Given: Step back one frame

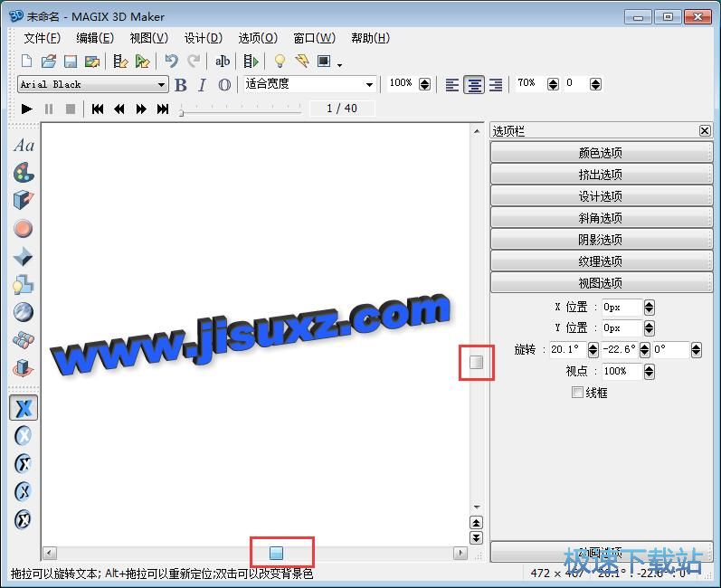Looking at the screenshot, I should pyautogui.click(x=119, y=109).
